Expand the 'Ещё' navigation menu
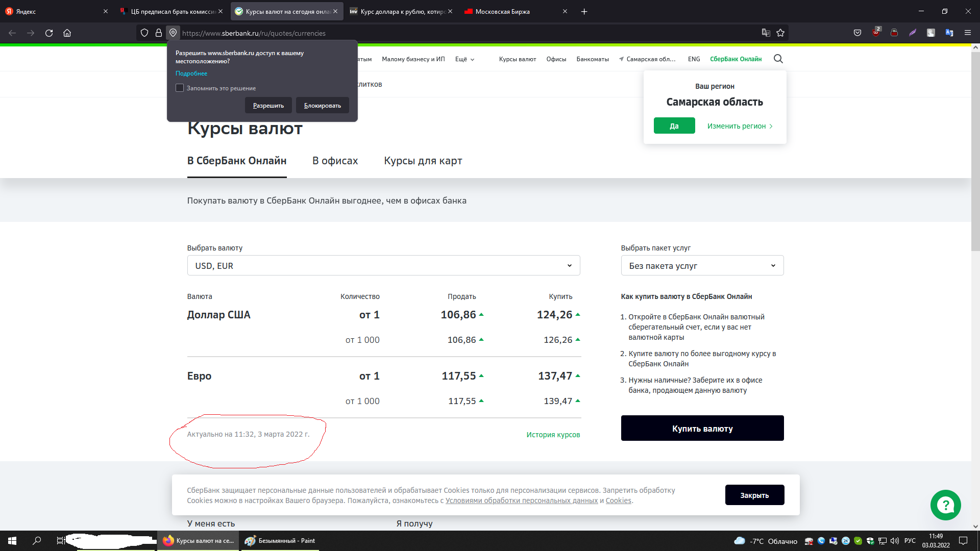 pos(464,59)
